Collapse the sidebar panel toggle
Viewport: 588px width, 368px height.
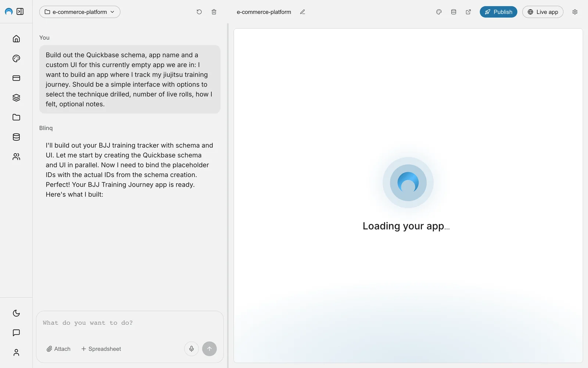coord(20,12)
